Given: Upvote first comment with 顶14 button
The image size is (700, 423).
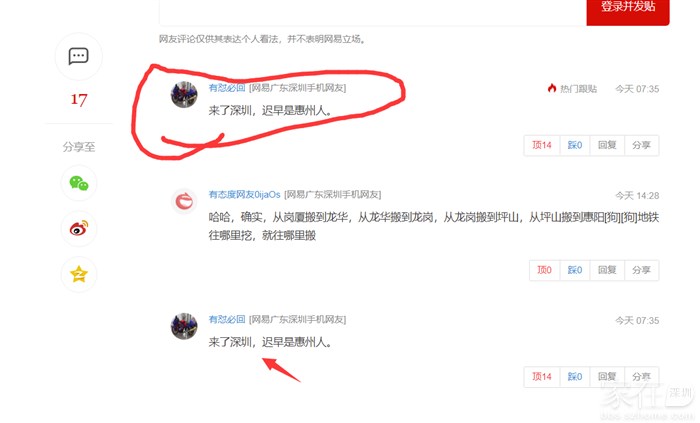Looking at the screenshot, I should pos(542,145).
